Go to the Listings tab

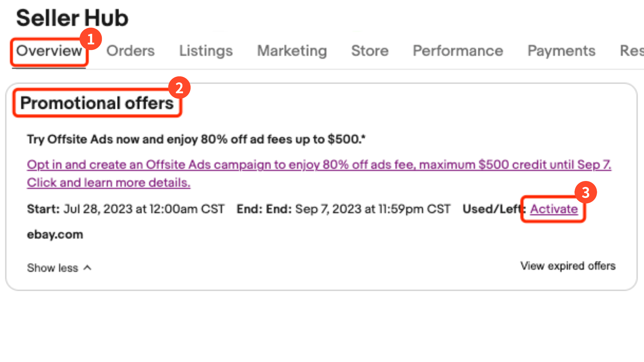pyautogui.click(x=206, y=51)
